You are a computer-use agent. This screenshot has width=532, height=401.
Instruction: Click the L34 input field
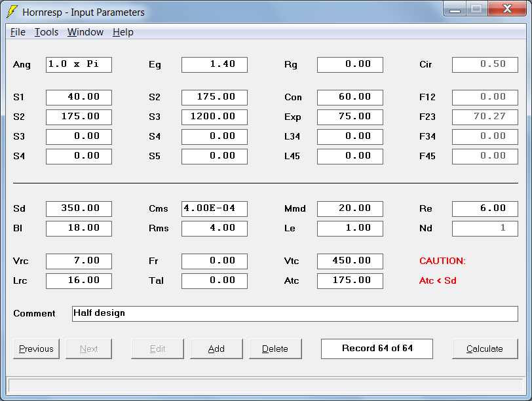(350, 137)
